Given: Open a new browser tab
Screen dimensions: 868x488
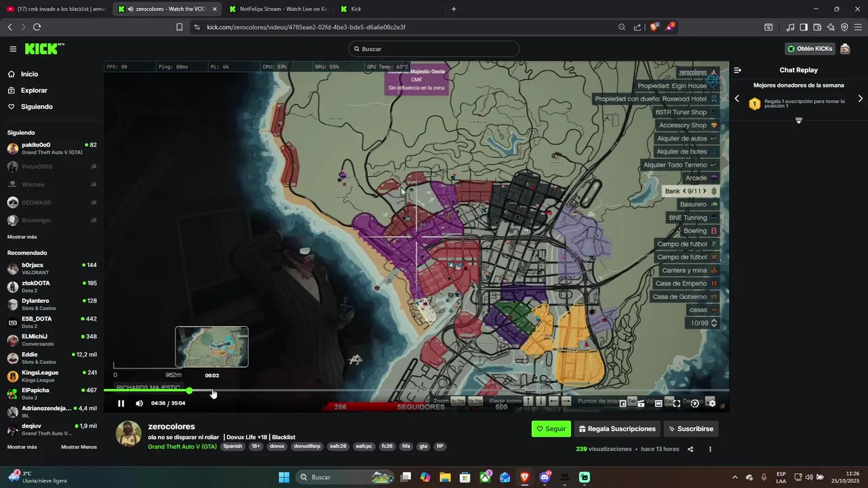Looking at the screenshot, I should [454, 9].
